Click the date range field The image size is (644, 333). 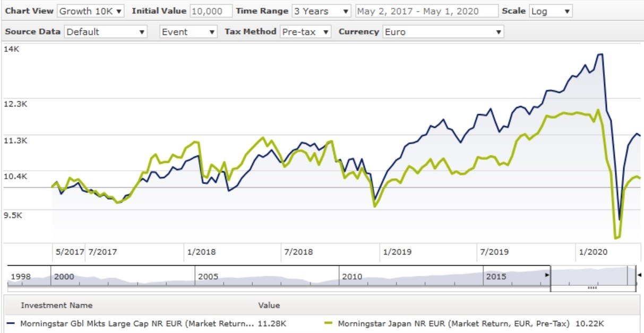[427, 11]
